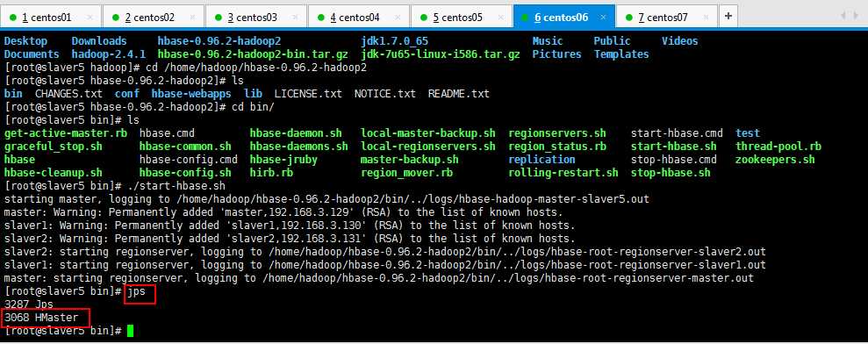868x344 pixels.
Task: Click the NOTICE.txt file name
Action: tap(385, 94)
